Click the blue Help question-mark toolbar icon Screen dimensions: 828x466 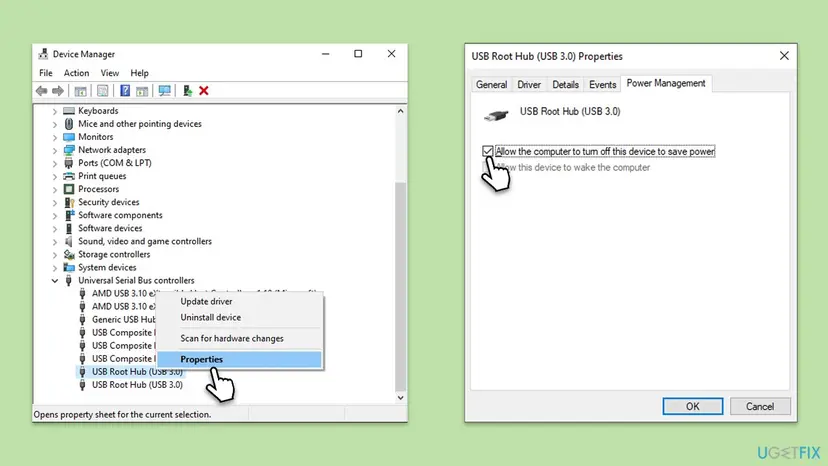coord(125,91)
